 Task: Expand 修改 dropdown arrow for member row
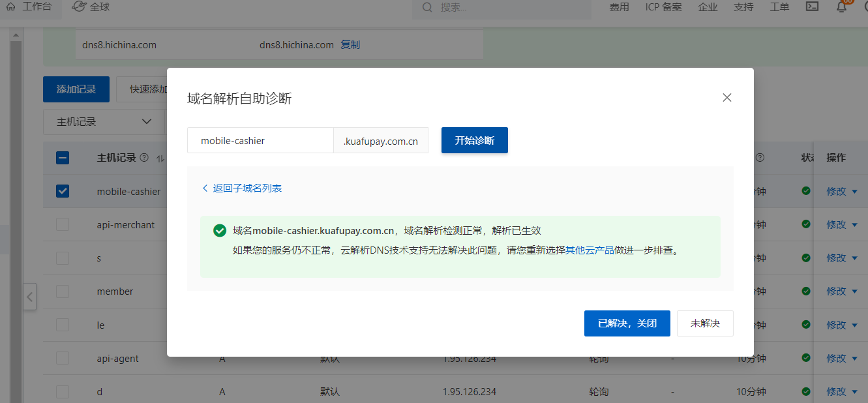click(x=854, y=291)
